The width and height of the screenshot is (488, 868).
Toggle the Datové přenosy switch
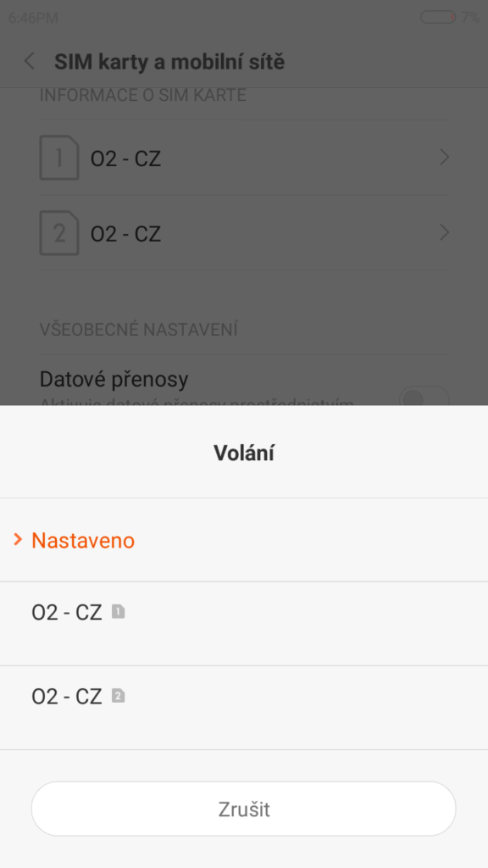click(424, 398)
